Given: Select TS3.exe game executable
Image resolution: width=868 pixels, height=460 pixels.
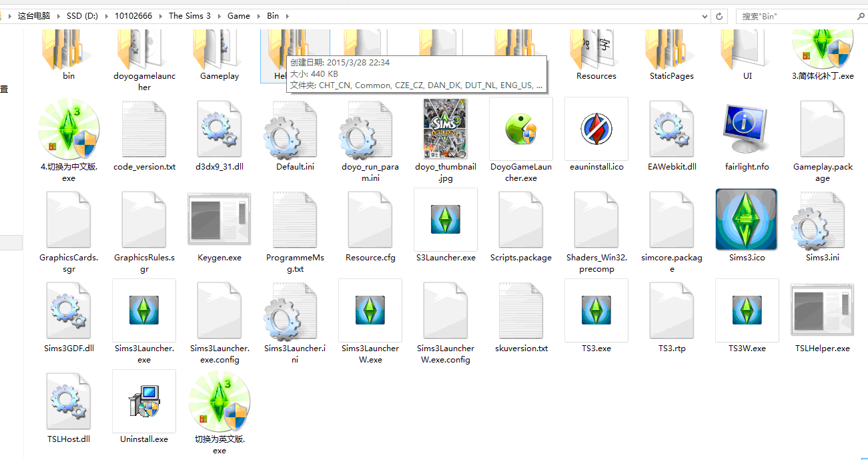Looking at the screenshot, I should click(x=596, y=317).
